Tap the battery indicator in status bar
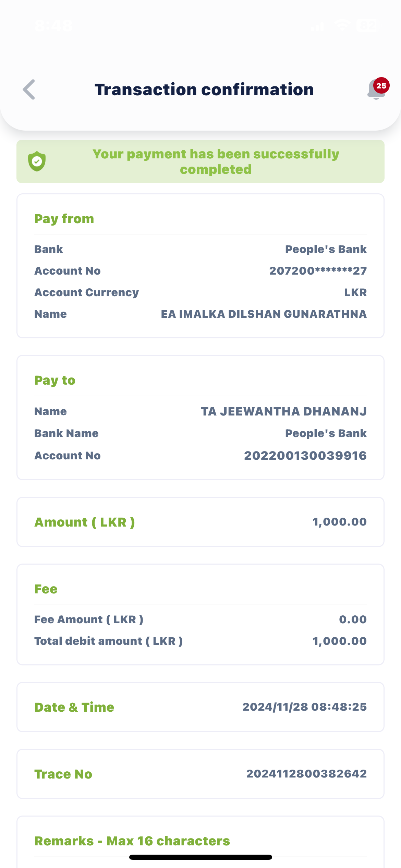 pyautogui.click(x=368, y=25)
